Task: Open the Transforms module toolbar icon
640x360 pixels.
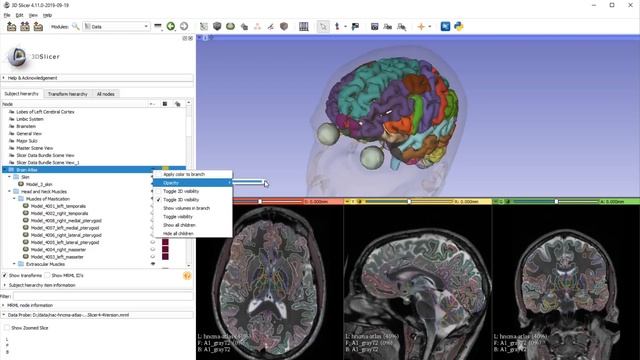Action: (x=244, y=27)
